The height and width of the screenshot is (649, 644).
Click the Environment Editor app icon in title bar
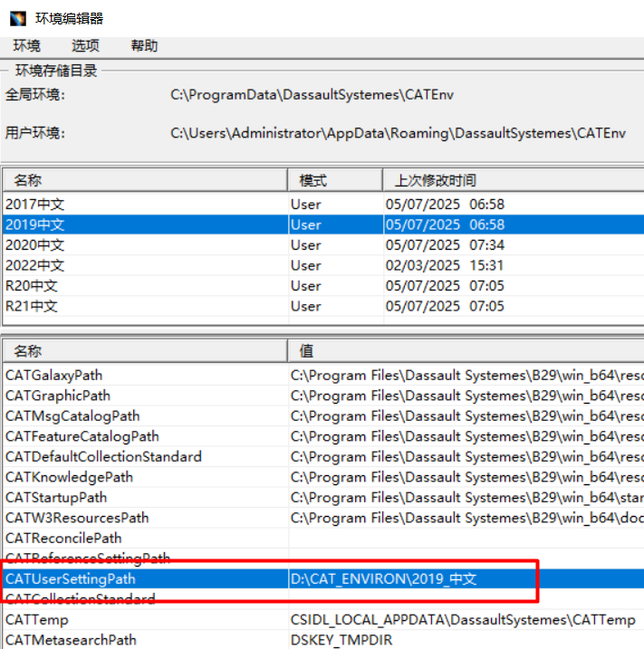pos(17,17)
